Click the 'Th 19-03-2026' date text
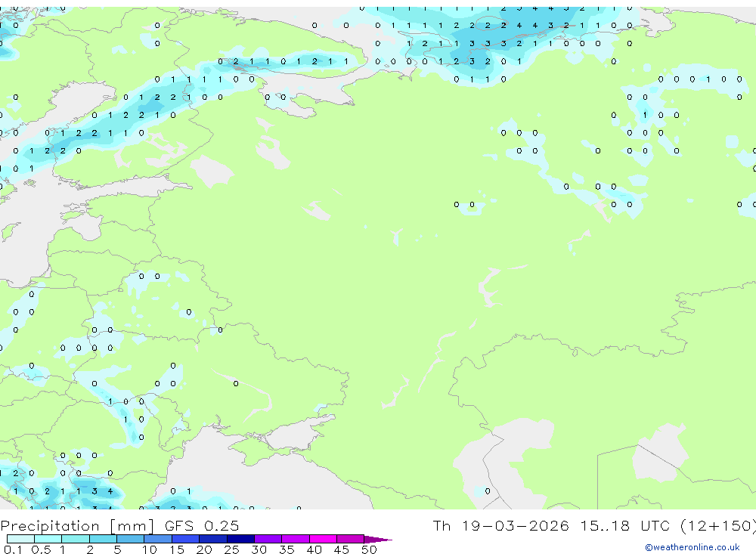This screenshot has height=554, width=756. coord(500,525)
